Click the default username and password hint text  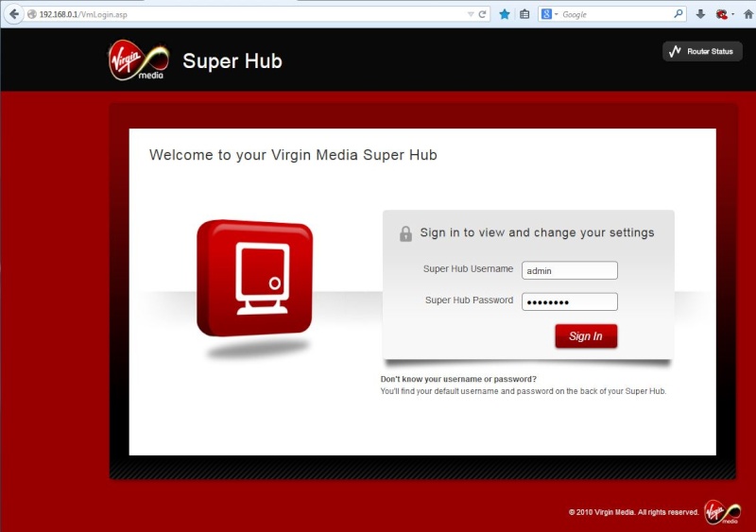[x=524, y=391]
